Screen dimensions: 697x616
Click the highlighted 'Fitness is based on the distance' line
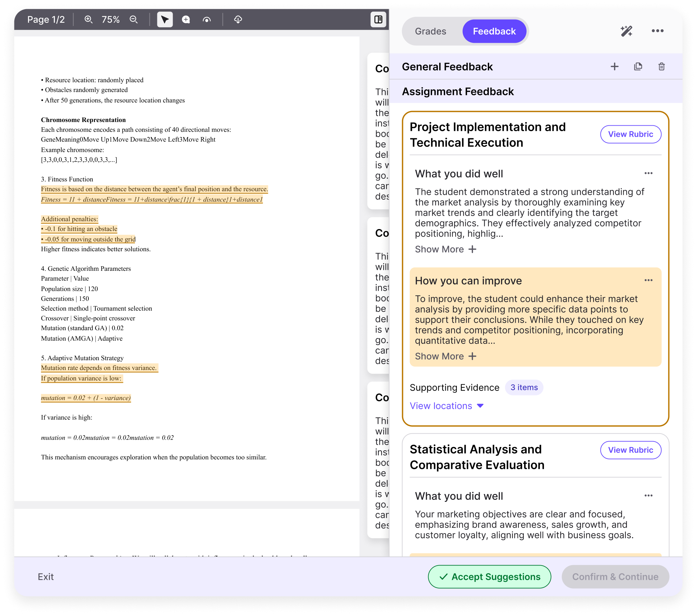pos(154,189)
